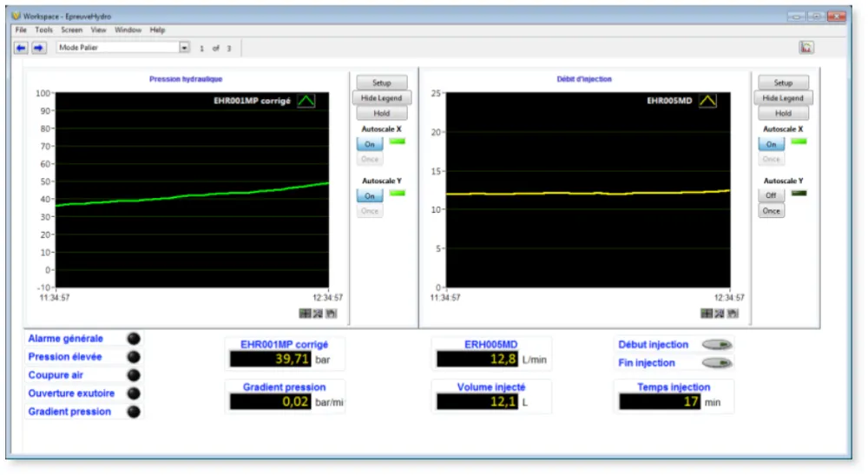The height and width of the screenshot is (475, 868).
Task: Go to previous screen with back arrow
Action: point(21,48)
